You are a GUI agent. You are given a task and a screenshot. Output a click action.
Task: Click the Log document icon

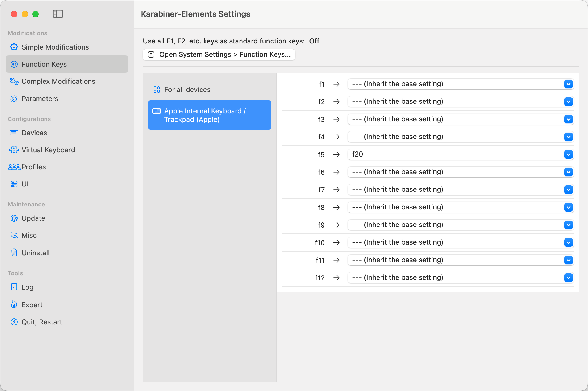tap(14, 287)
